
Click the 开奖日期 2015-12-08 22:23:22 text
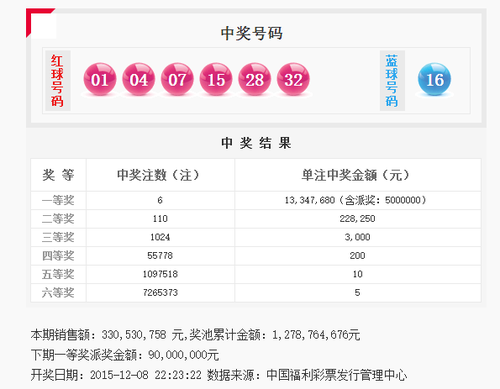pos(116,375)
